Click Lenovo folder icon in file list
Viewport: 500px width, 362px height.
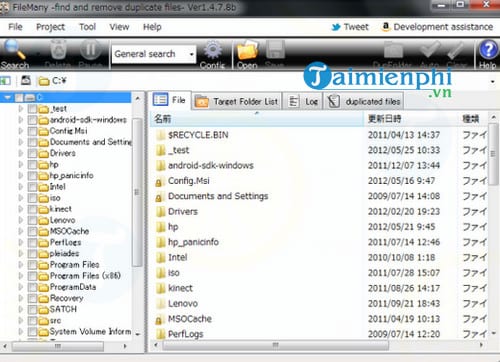(x=161, y=304)
